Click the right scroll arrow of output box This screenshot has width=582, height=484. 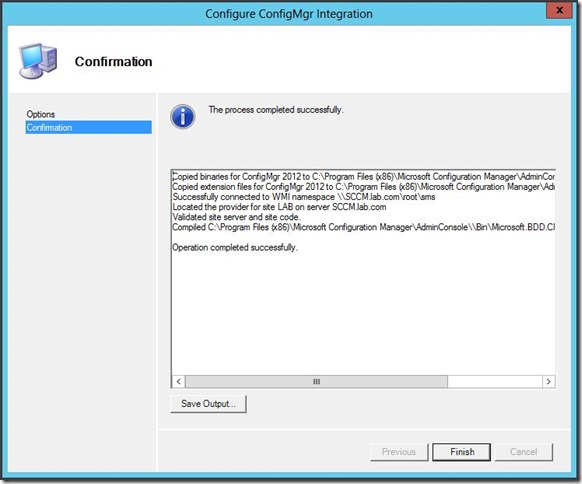click(549, 382)
